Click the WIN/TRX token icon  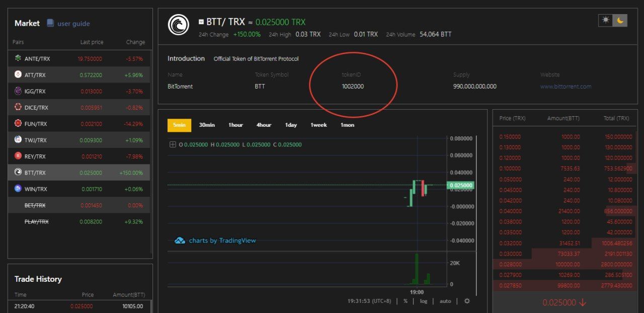click(x=18, y=189)
